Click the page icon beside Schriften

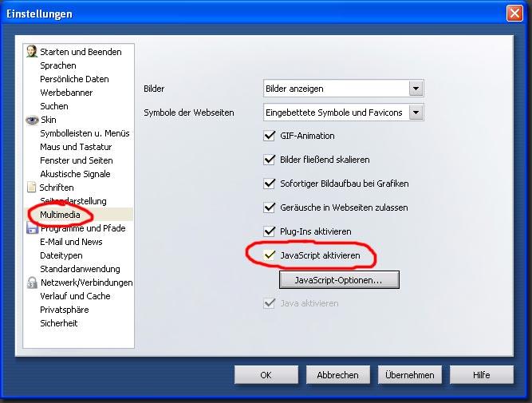tap(32, 188)
